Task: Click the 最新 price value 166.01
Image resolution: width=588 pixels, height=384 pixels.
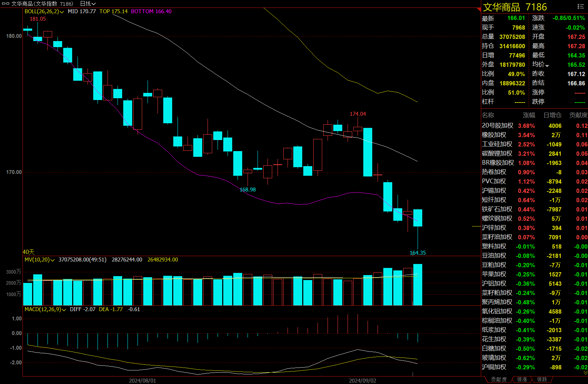Action: [516, 18]
